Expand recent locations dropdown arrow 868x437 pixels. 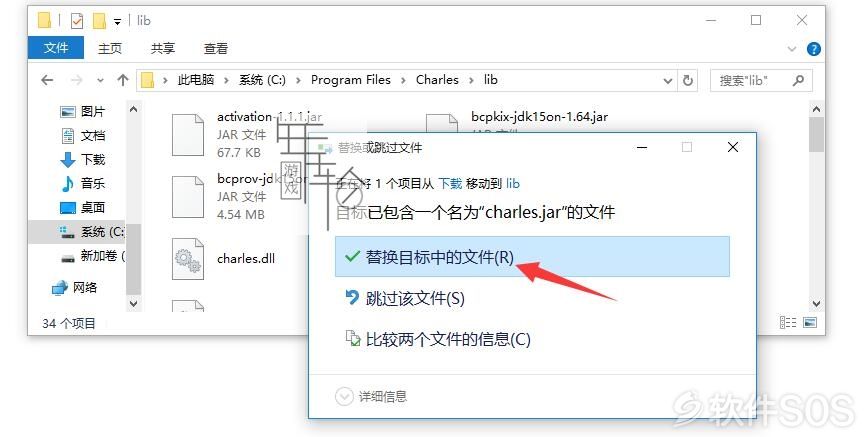pyautogui.click(x=100, y=81)
